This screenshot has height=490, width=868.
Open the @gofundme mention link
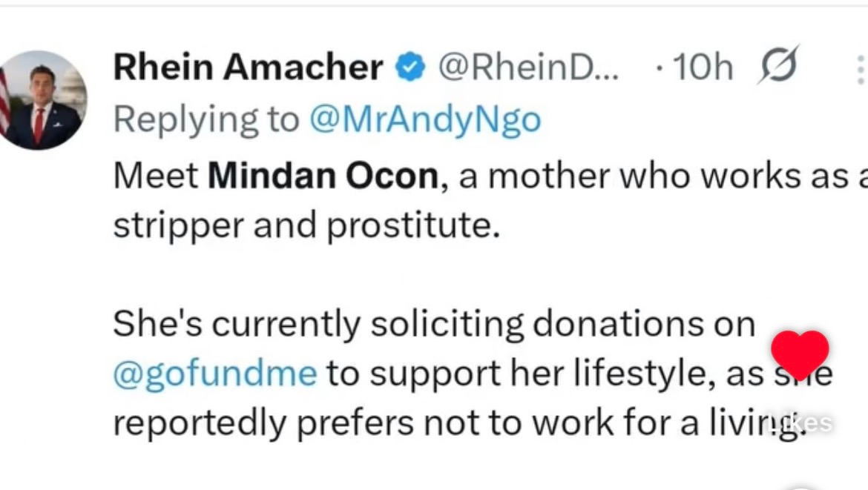tap(214, 373)
